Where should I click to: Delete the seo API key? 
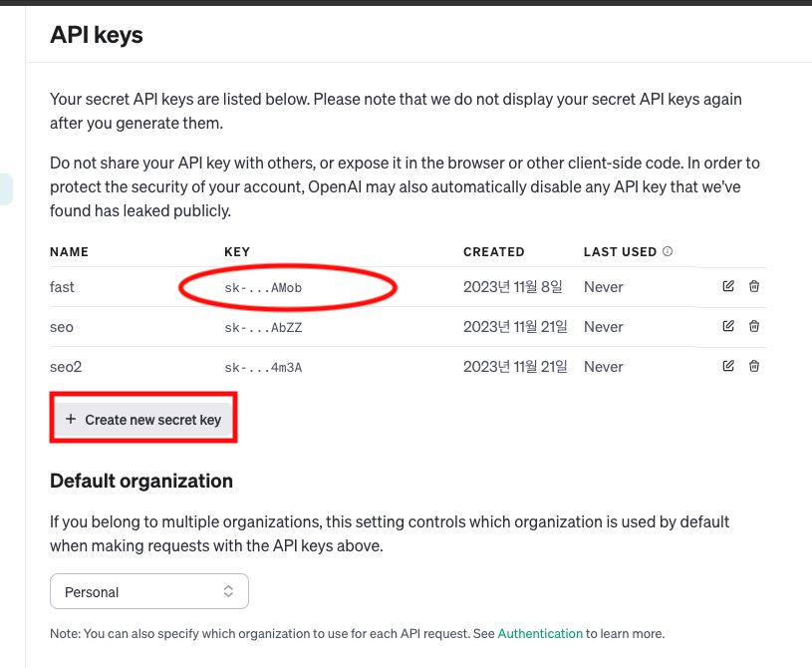[x=754, y=326]
